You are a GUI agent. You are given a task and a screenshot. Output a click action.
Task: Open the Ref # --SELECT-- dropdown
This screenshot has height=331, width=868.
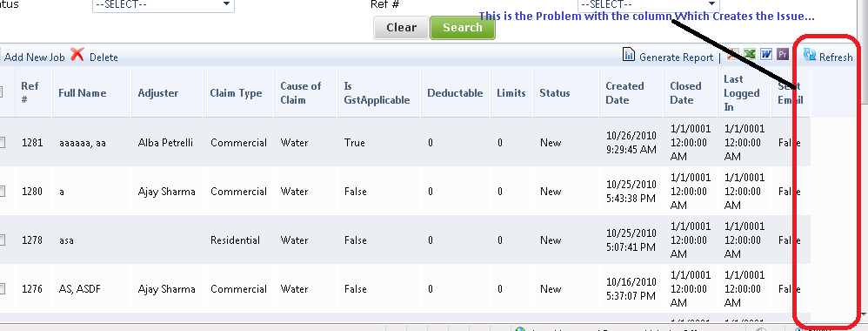(648, 5)
